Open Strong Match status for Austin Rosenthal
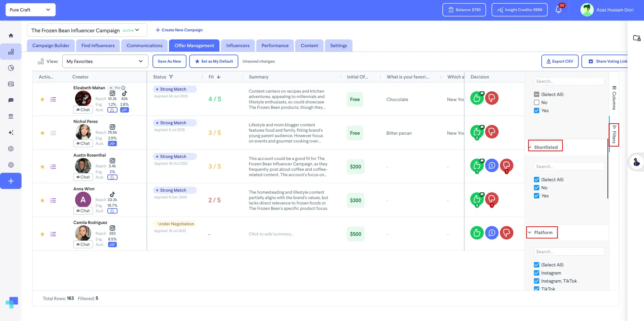 (175, 157)
